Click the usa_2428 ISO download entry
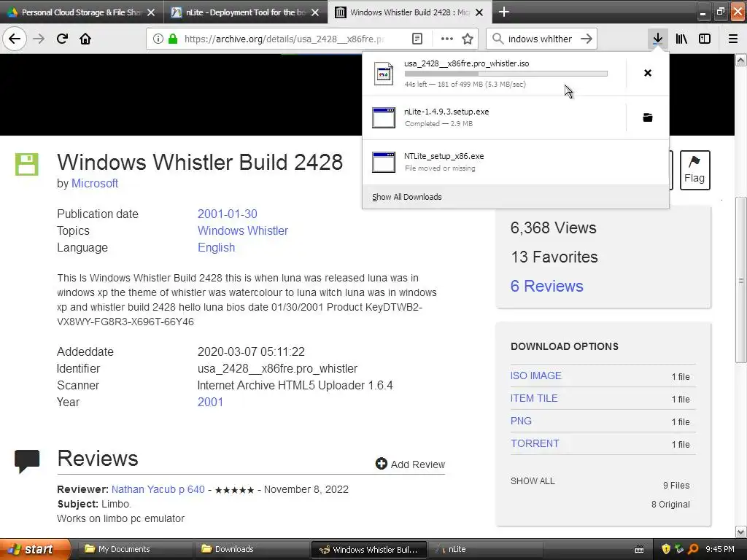The height and width of the screenshot is (560, 747). (494, 74)
